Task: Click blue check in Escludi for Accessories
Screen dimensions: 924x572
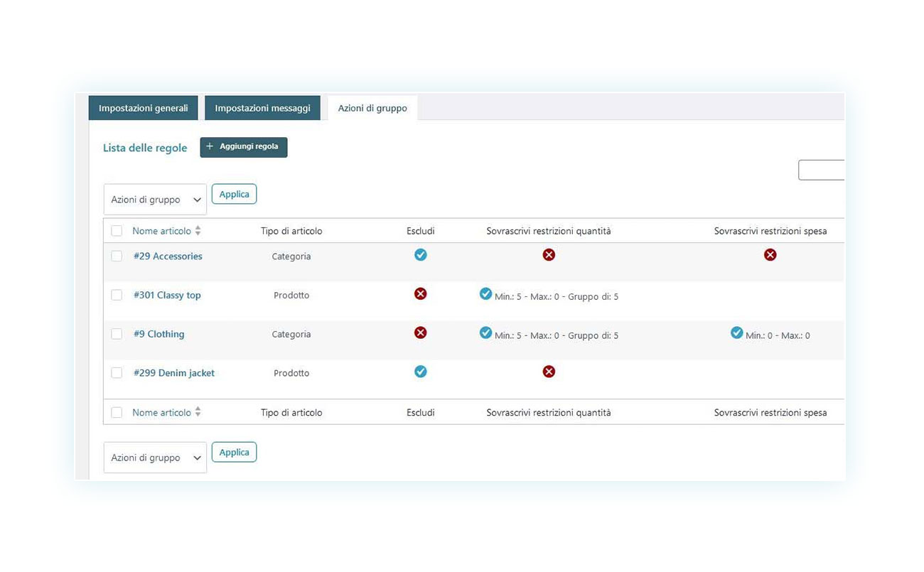Action: [x=421, y=254]
